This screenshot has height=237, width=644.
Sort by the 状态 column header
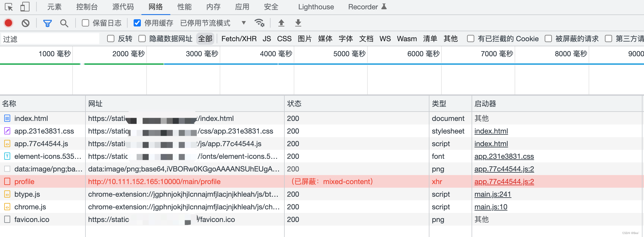(357, 103)
